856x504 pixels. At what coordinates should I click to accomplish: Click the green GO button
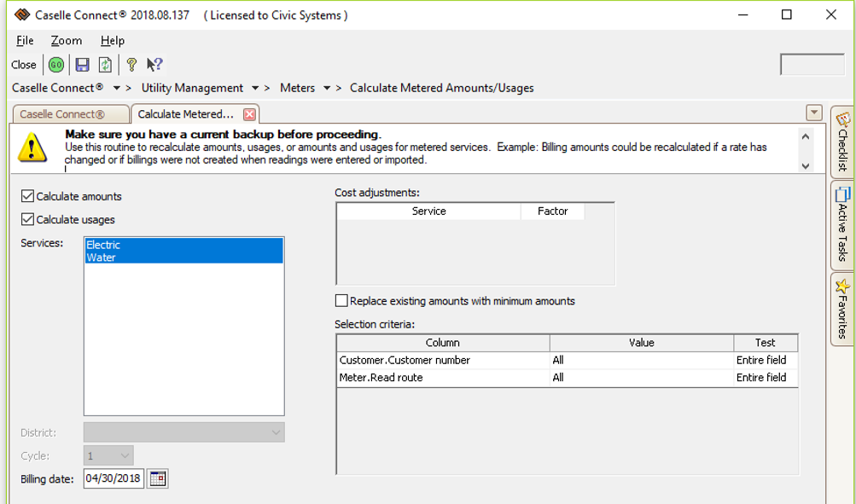tap(55, 65)
